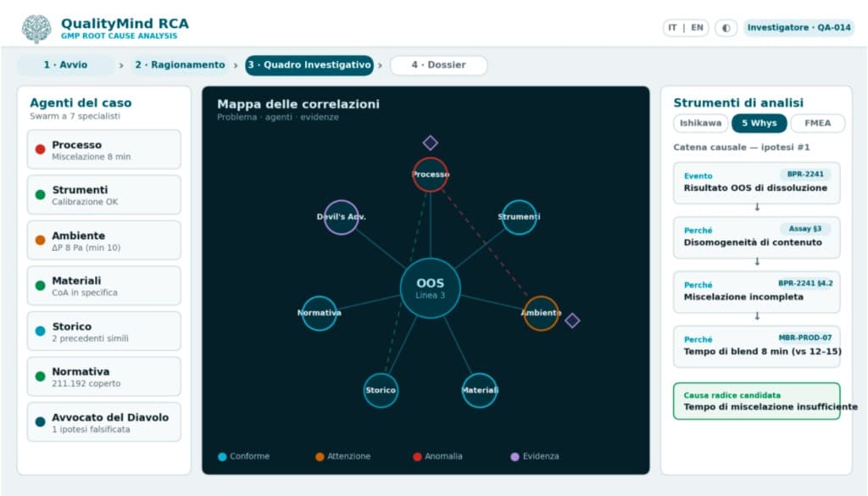Switch the analysis tool to Ishikawa

700,123
